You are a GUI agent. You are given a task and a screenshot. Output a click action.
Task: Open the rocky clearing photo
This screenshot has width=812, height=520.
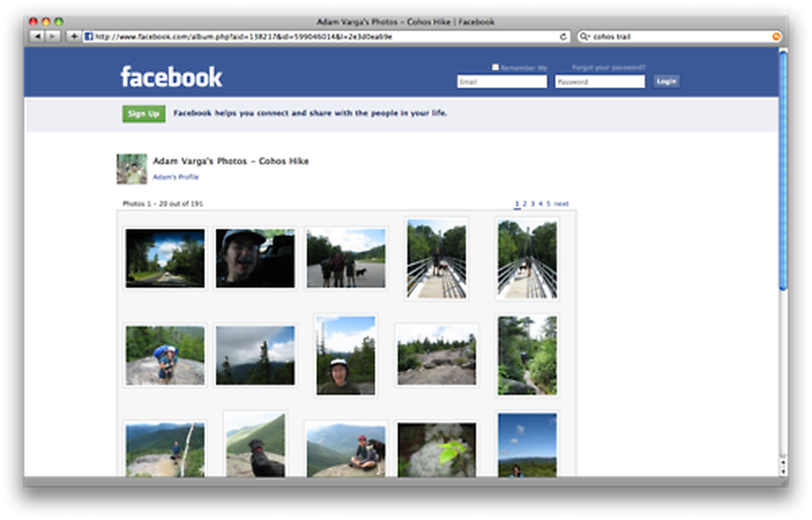437,355
